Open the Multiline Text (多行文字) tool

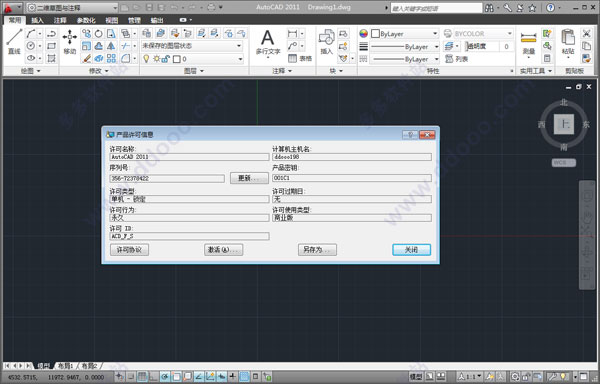coord(268,42)
